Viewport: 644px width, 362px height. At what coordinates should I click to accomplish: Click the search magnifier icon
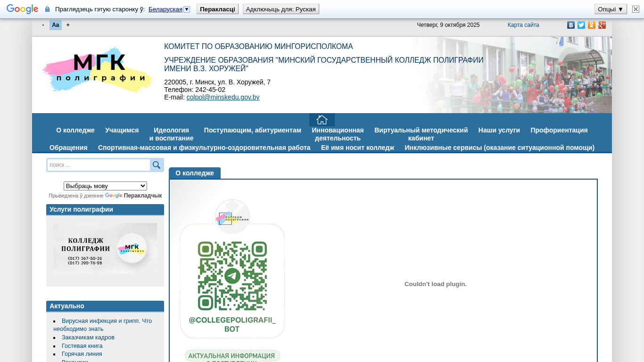pyautogui.click(x=157, y=165)
